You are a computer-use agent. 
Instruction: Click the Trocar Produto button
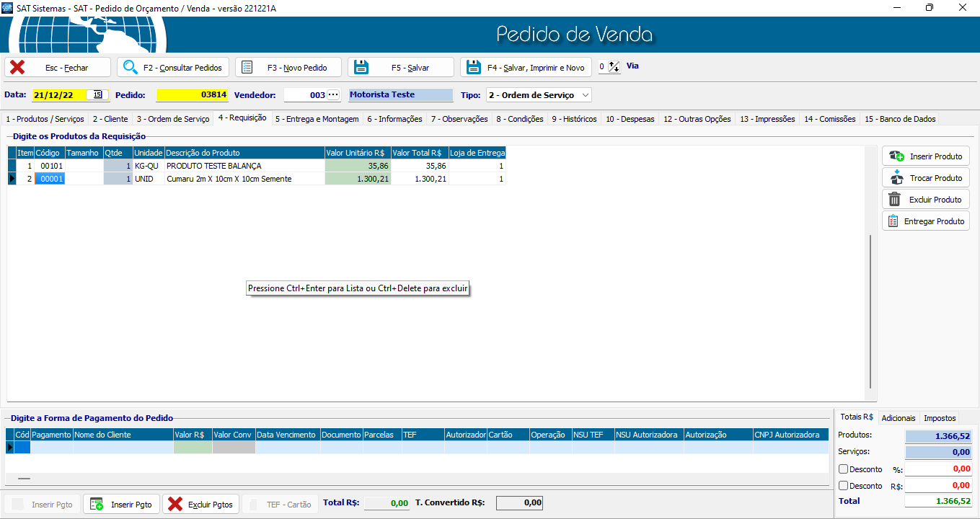926,178
